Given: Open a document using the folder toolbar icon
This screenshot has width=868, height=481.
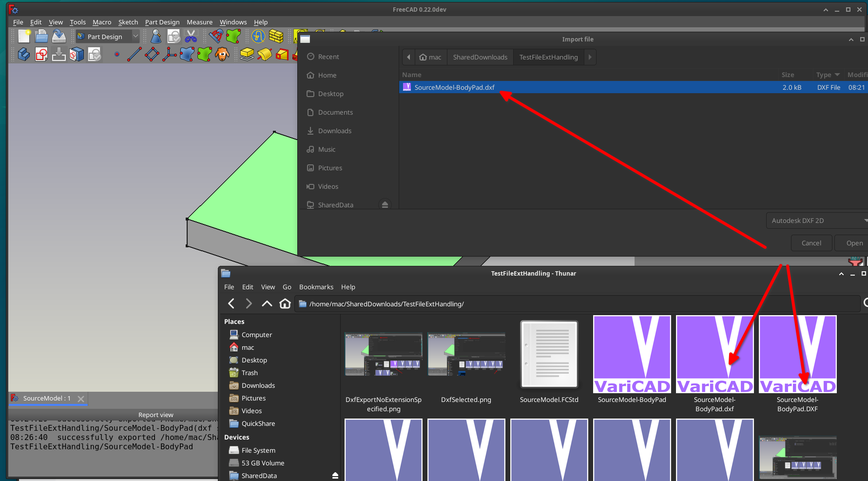Looking at the screenshot, I should 41,36.
